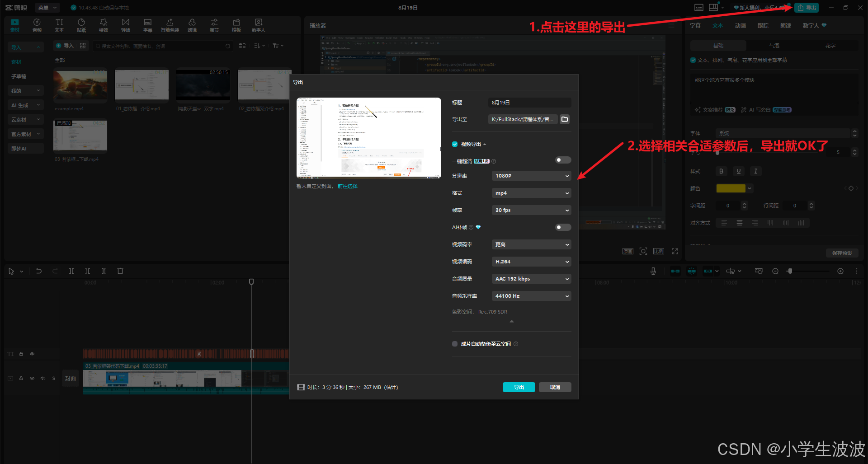This screenshot has width=868, height=464.
Task: Open the 视频编码 H.264 dropdown
Action: [x=531, y=262]
